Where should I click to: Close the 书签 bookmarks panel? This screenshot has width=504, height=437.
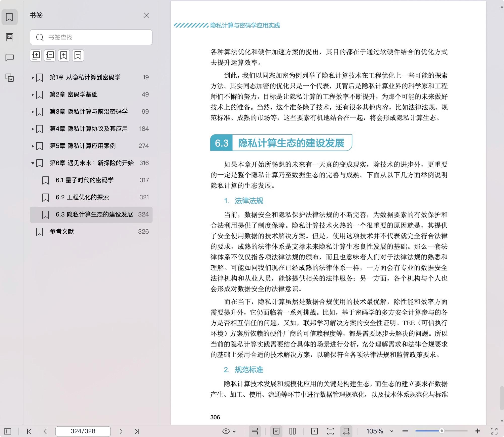point(147,15)
